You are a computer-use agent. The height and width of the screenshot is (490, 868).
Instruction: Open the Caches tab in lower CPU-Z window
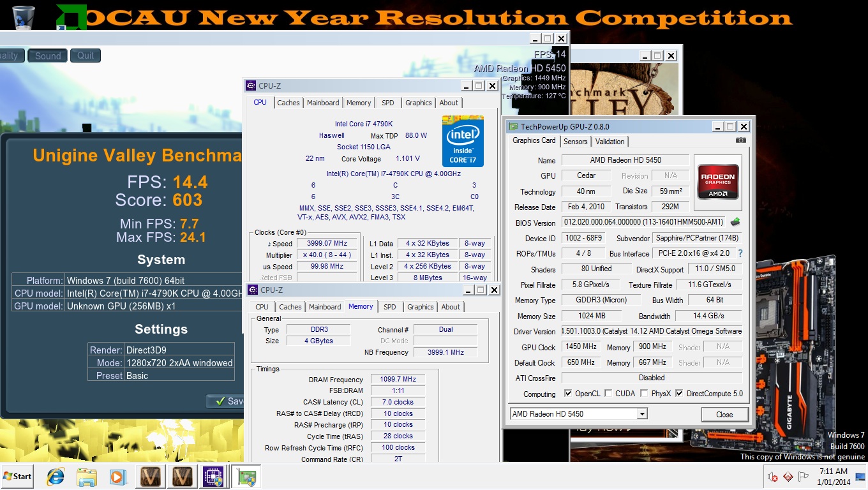290,307
